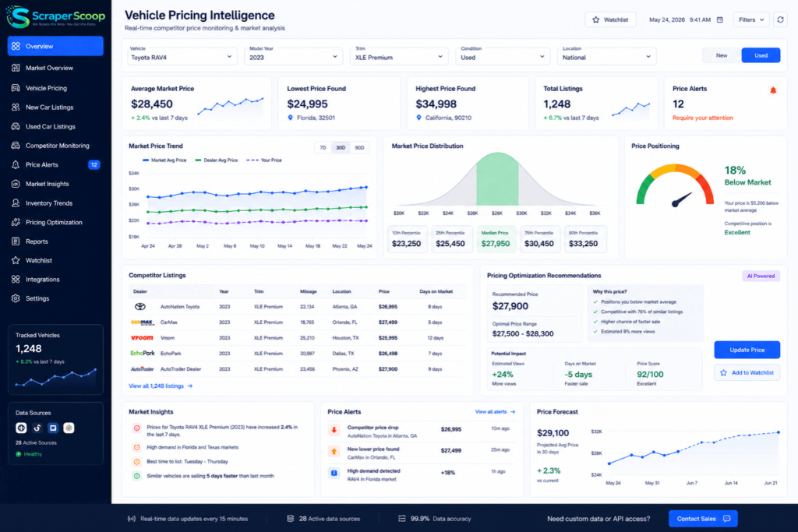Open the Location dropdown showing National
The height and width of the screenshot is (532, 798).
[x=606, y=55]
